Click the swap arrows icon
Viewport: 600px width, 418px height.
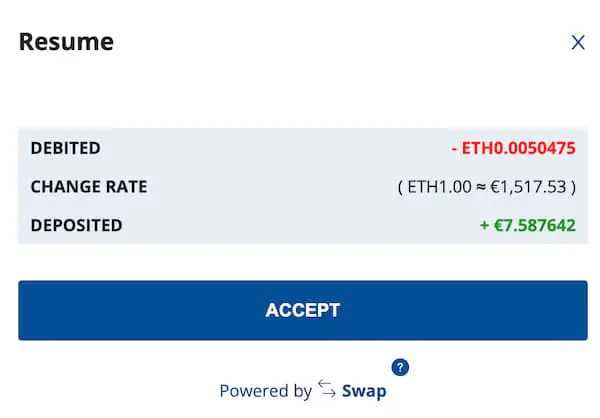pos(327,389)
